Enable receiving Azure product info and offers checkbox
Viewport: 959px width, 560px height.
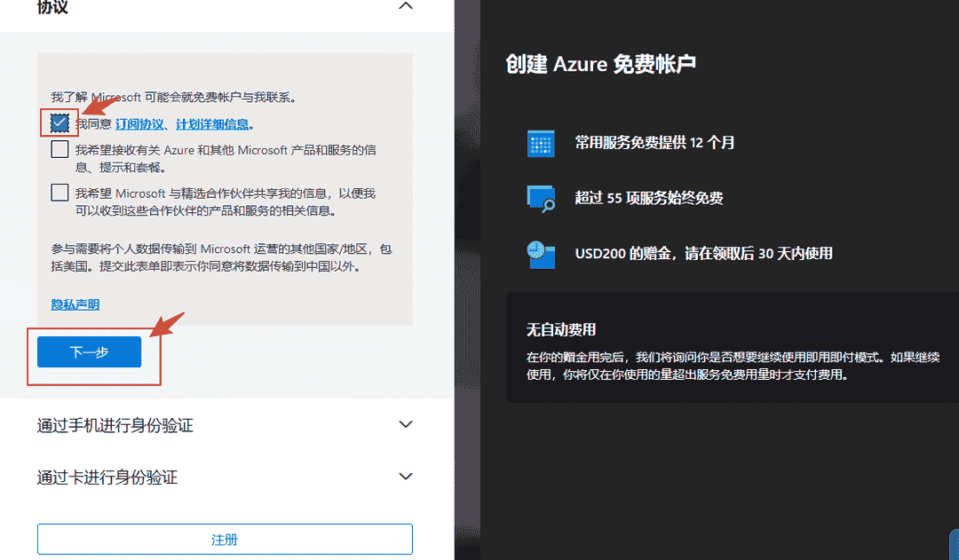tap(59, 150)
